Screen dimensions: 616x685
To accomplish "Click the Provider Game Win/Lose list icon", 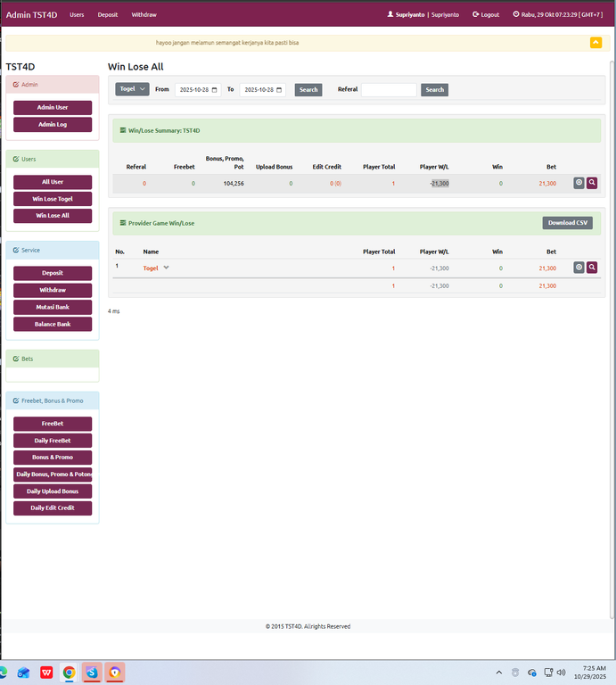I will pyautogui.click(x=123, y=223).
